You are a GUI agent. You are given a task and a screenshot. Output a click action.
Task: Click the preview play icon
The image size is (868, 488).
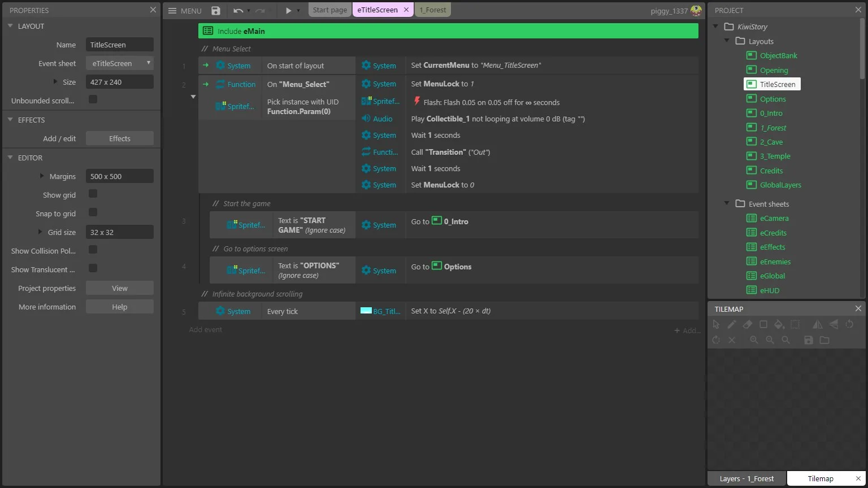tap(288, 11)
